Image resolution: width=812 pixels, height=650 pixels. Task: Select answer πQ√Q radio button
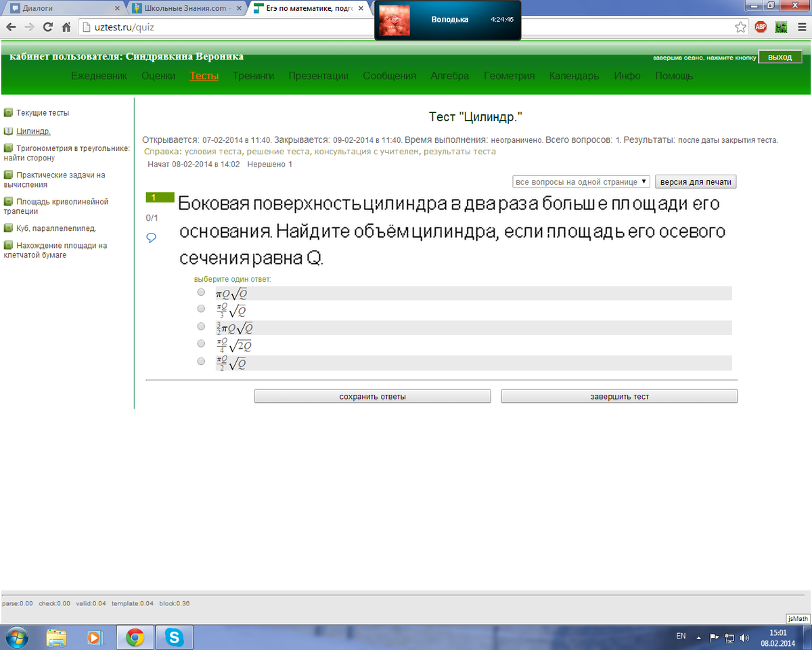coord(201,292)
